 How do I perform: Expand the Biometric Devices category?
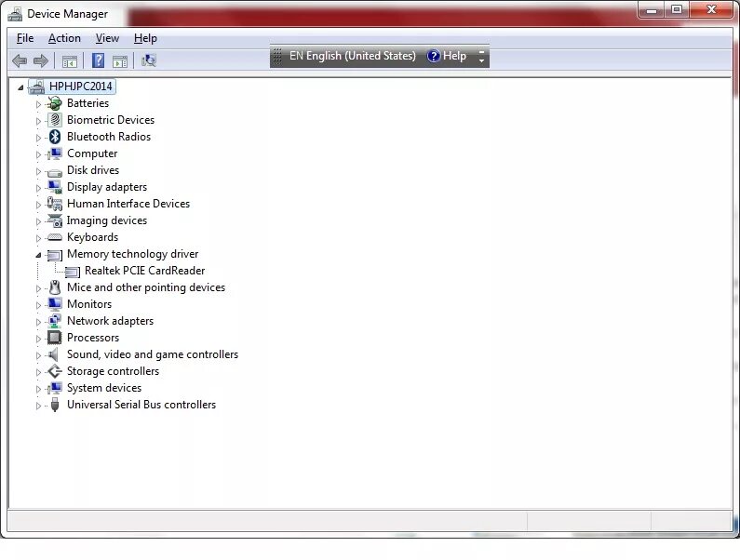(39, 121)
